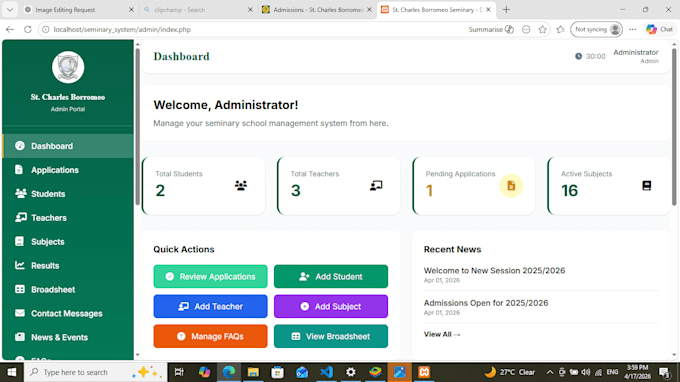Viewport: 680px width, 382px height.
Task: Click the main page vertical scrollbar
Action: click(x=674, y=126)
